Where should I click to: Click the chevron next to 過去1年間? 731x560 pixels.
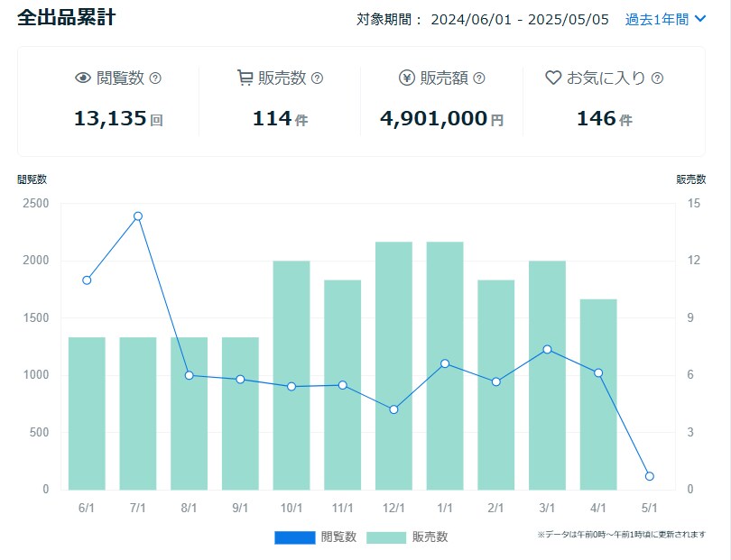(700, 19)
